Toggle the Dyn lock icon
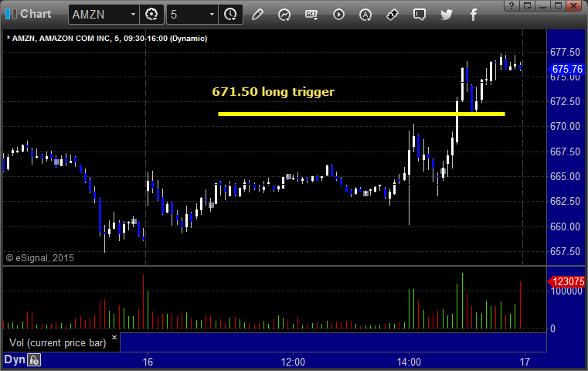This screenshot has width=588, height=371. click(34, 360)
